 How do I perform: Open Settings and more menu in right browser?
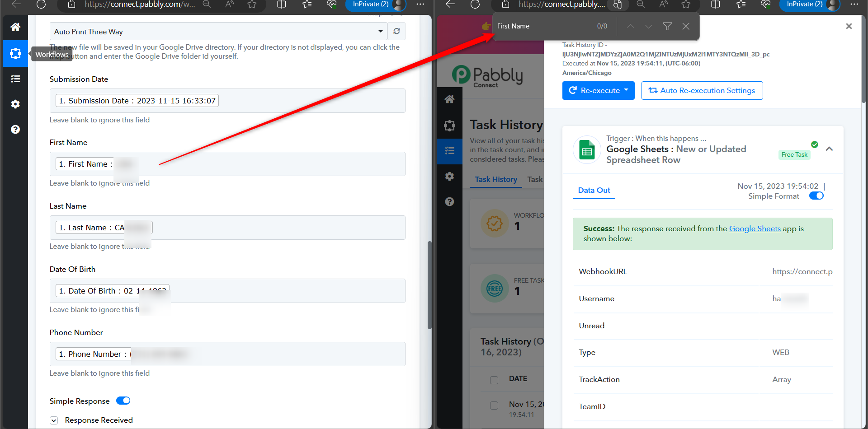pyautogui.click(x=854, y=5)
